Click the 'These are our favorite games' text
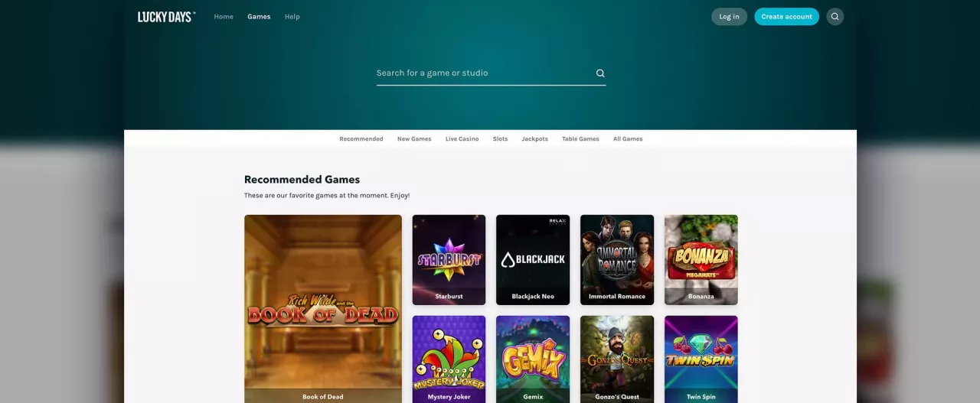Image resolution: width=980 pixels, height=403 pixels. pyautogui.click(x=327, y=196)
